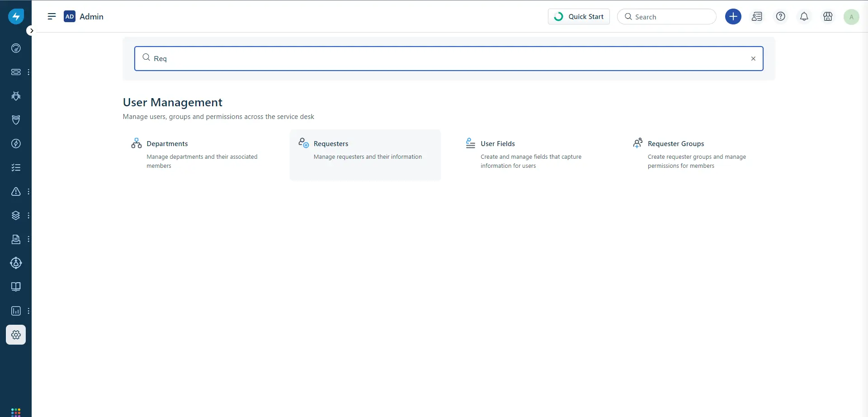This screenshot has height=417, width=868.
Task: Open the Assets layers icon
Action: (x=16, y=215)
